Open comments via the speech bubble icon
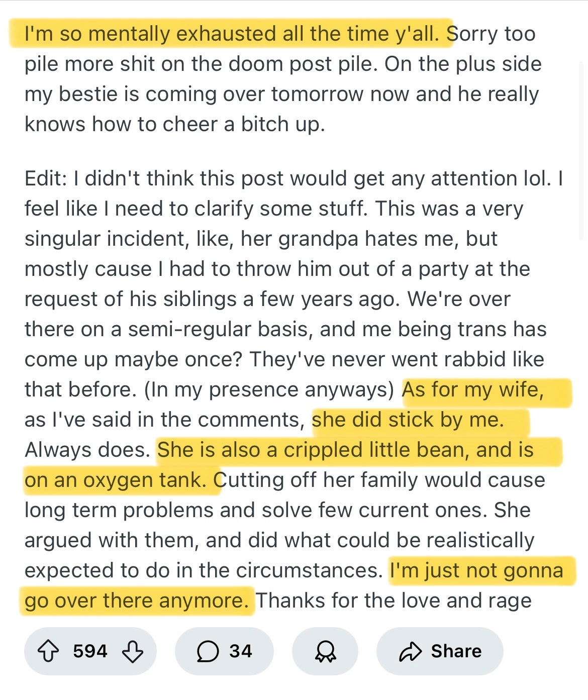Screen dimensions: 588x700 (208, 651)
